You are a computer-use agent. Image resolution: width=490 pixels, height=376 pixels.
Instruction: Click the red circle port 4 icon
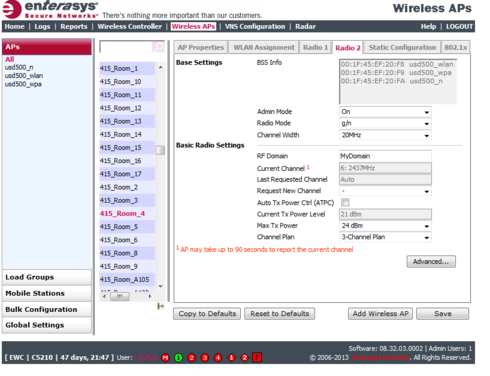point(218,358)
